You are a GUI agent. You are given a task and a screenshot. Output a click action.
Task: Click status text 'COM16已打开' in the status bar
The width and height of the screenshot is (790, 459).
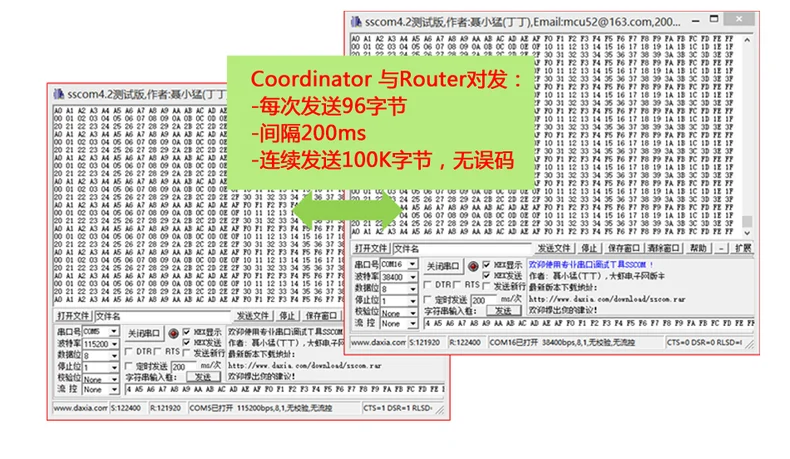pos(512,343)
